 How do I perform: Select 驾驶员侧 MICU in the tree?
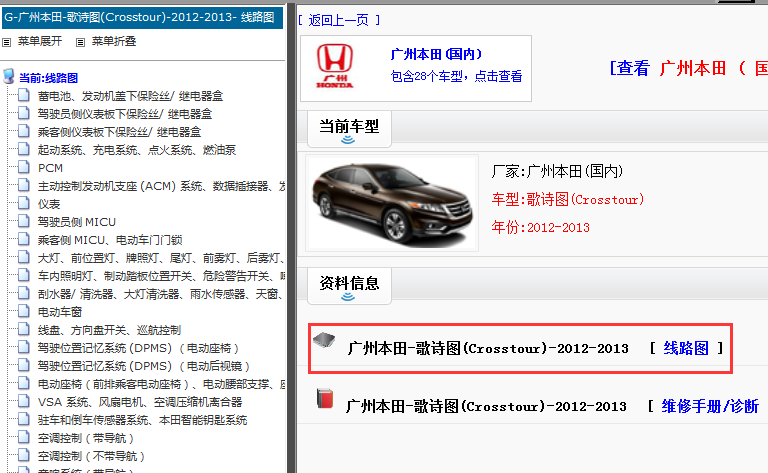77,222
